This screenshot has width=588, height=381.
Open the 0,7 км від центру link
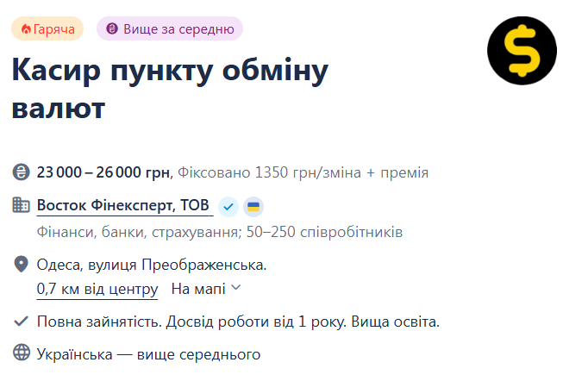[x=97, y=289]
